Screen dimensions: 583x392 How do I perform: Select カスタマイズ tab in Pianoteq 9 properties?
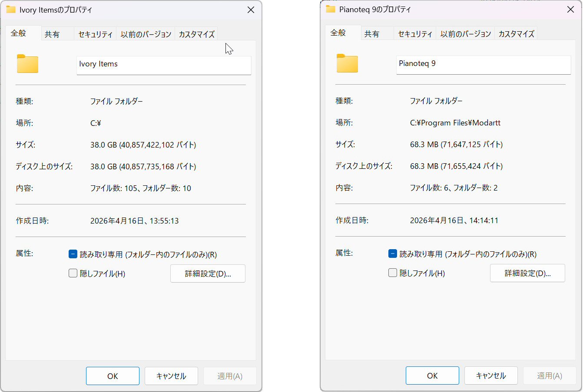pyautogui.click(x=516, y=34)
